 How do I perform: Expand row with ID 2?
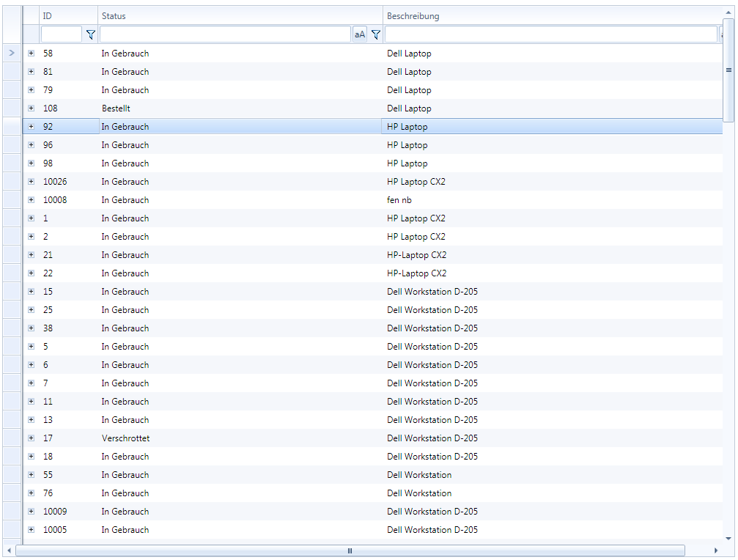coord(31,237)
